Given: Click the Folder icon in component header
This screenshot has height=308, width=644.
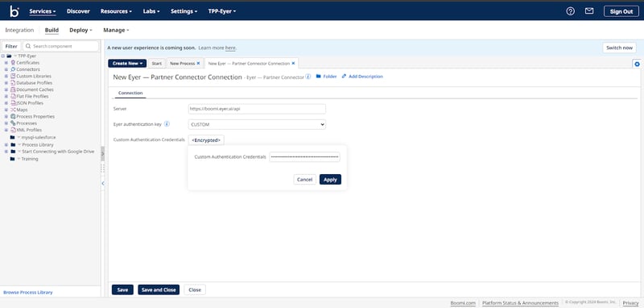Looking at the screenshot, I should click(x=318, y=77).
